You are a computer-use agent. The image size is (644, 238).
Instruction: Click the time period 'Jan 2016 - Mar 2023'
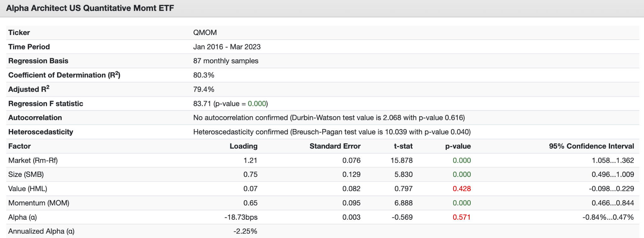[227, 47]
